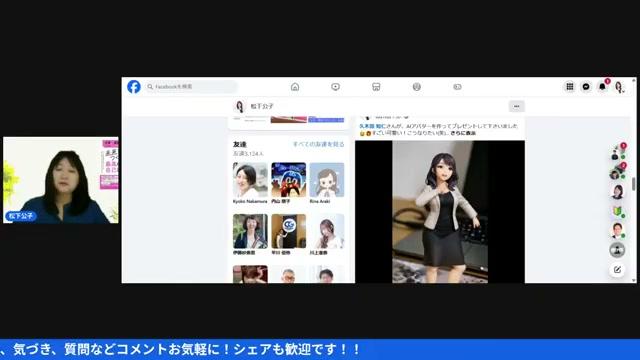
Task: Open the friend thumbnail with CS logo sign
Action: point(289,231)
